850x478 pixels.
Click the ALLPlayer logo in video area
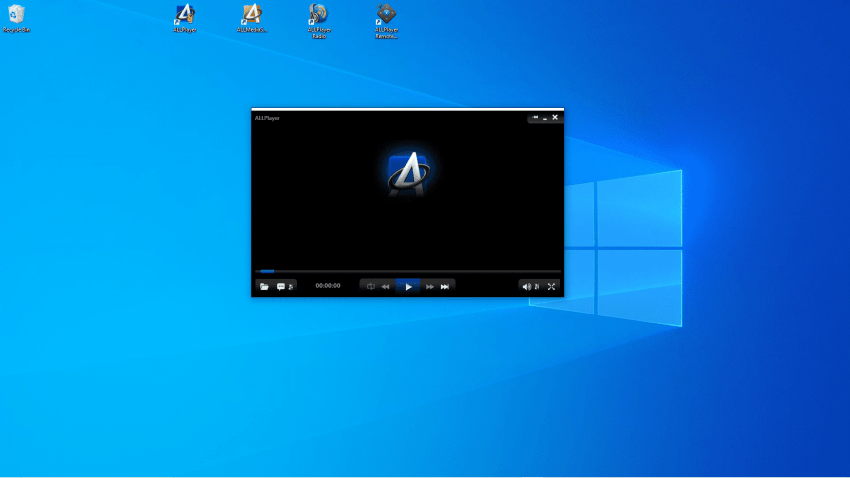[409, 174]
